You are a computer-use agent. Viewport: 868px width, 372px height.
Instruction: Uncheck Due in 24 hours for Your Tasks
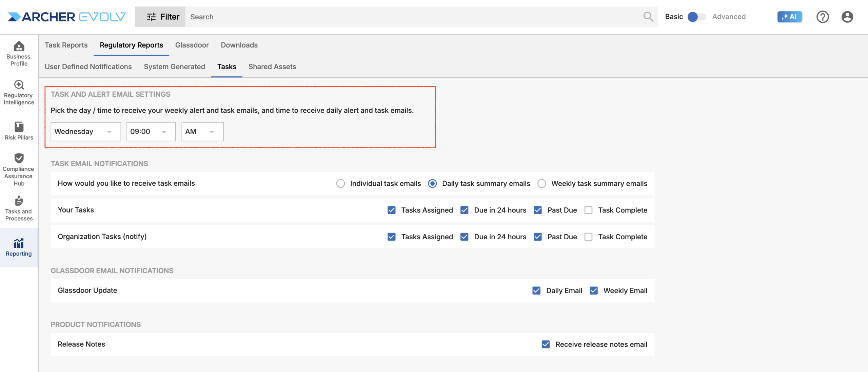[x=464, y=210]
